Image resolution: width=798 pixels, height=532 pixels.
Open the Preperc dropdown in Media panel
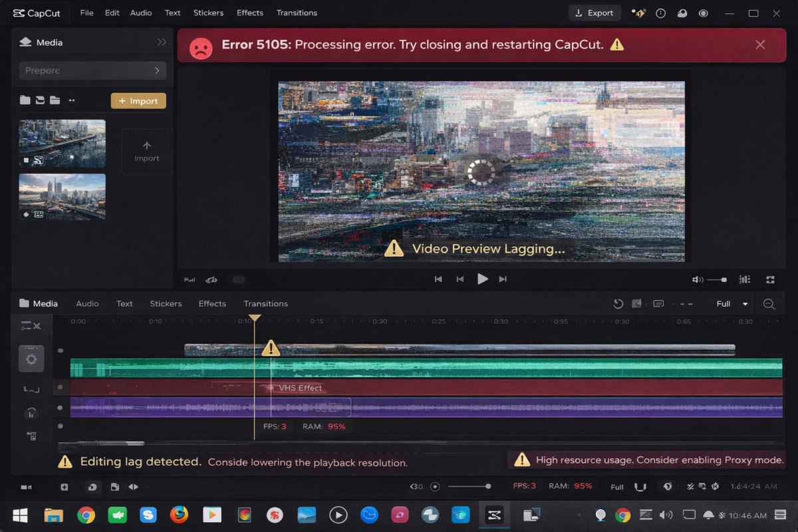coord(92,70)
